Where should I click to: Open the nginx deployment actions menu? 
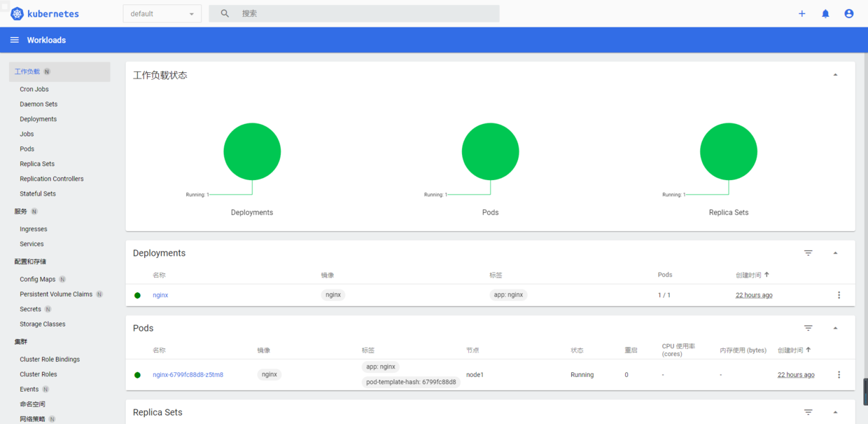click(839, 295)
